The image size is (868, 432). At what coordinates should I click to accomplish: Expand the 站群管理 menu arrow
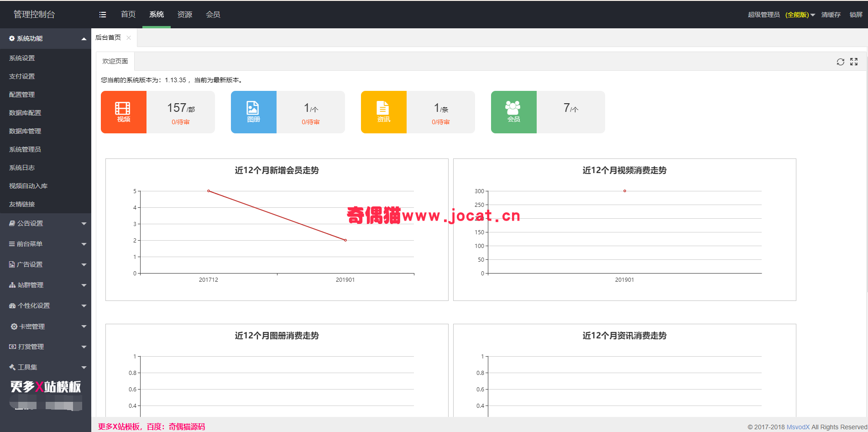(x=84, y=285)
